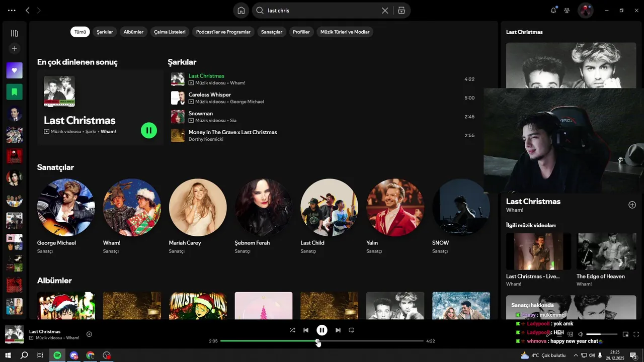This screenshot has height=362, width=644.
Task: Open the George Michael artist card
Action: 66,216
